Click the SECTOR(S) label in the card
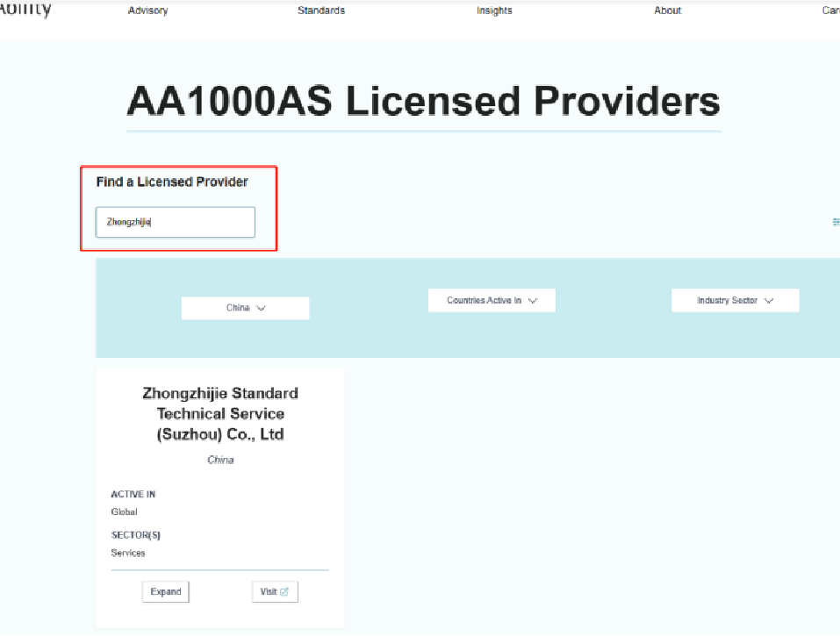The width and height of the screenshot is (840, 636). point(135,535)
